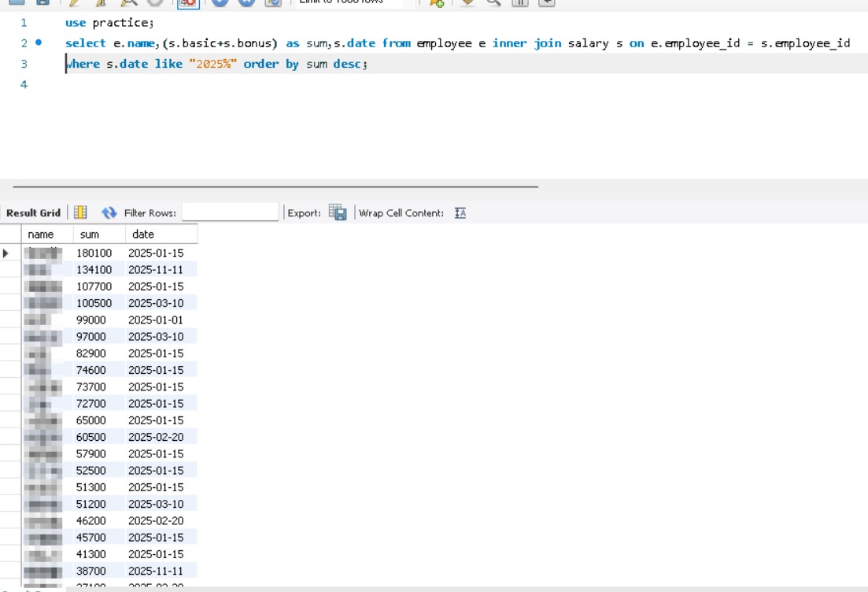Refresh the result grid data
868x592 pixels.
point(109,213)
